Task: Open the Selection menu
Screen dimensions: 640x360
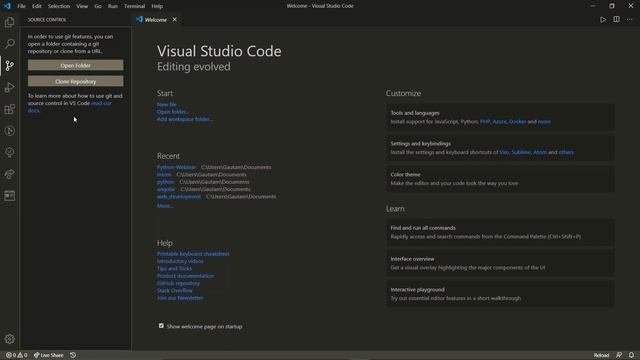Action: [x=59, y=6]
